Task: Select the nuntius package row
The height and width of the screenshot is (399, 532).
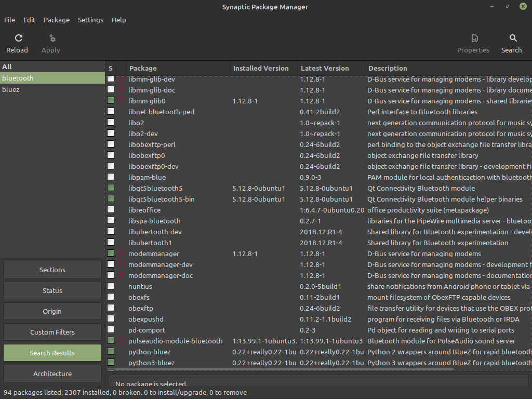Action: 140,287
